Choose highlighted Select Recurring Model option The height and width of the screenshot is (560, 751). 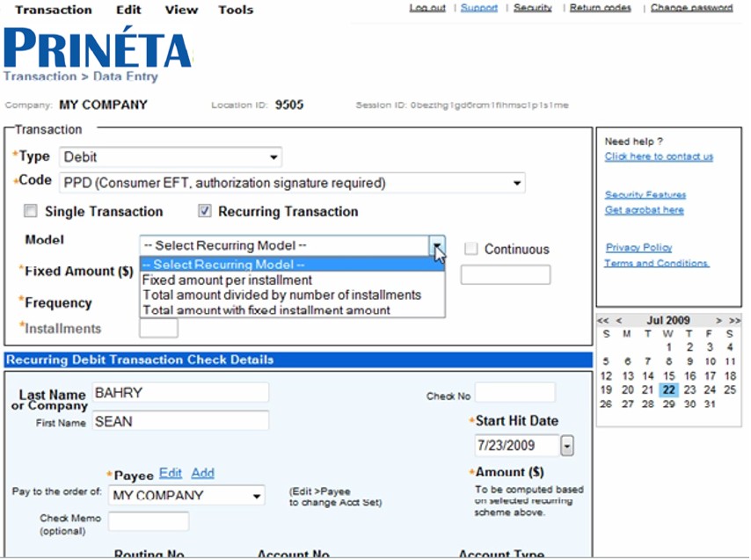[292, 265]
